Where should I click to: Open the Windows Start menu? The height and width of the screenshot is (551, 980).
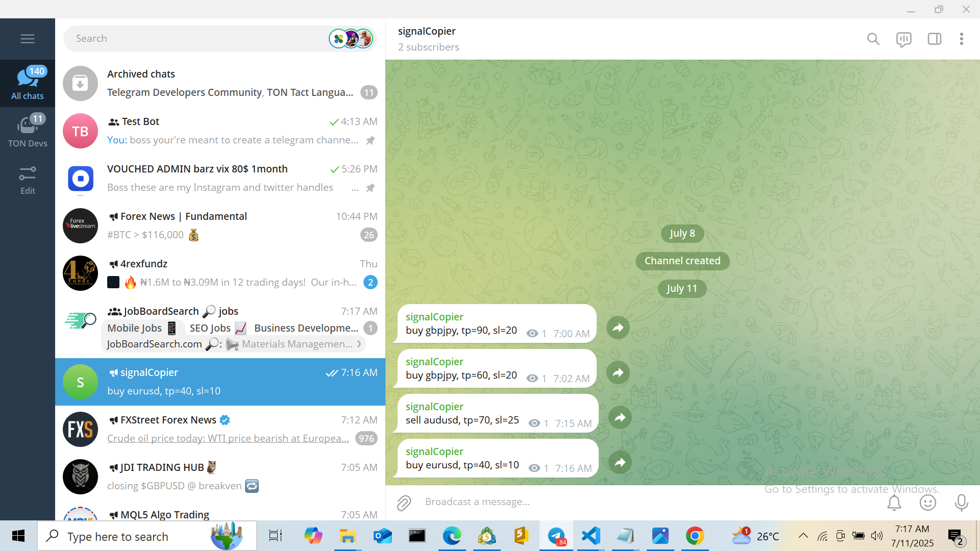click(18, 536)
